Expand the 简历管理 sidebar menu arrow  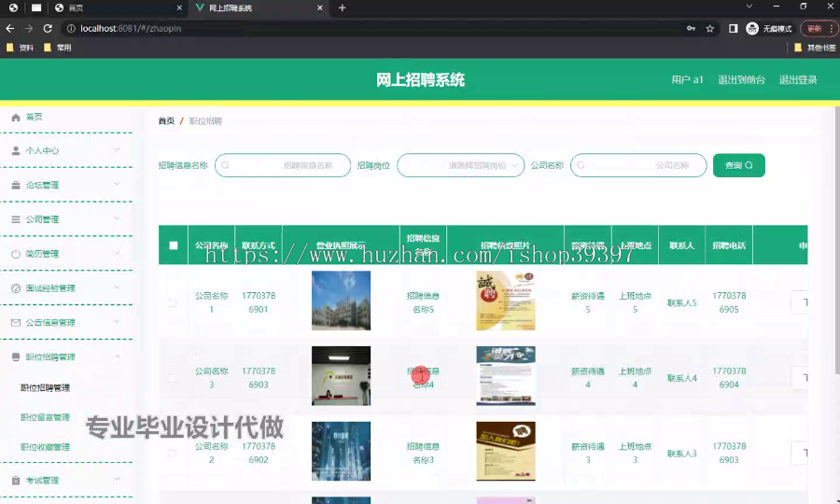[x=117, y=253]
